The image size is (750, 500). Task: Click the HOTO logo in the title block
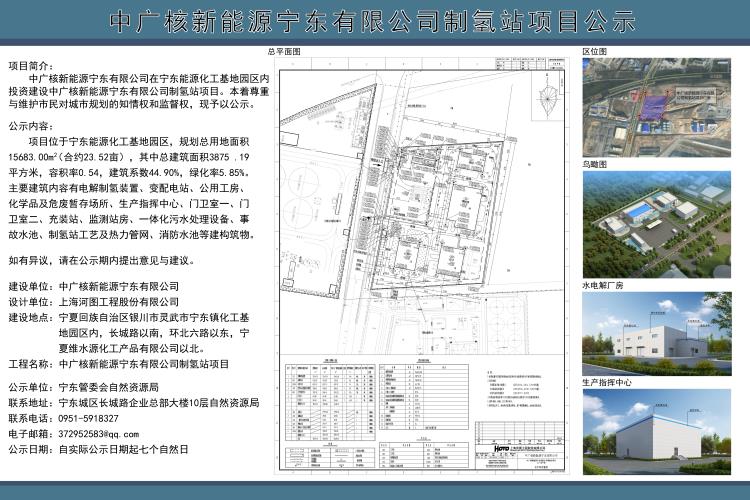click(501, 448)
